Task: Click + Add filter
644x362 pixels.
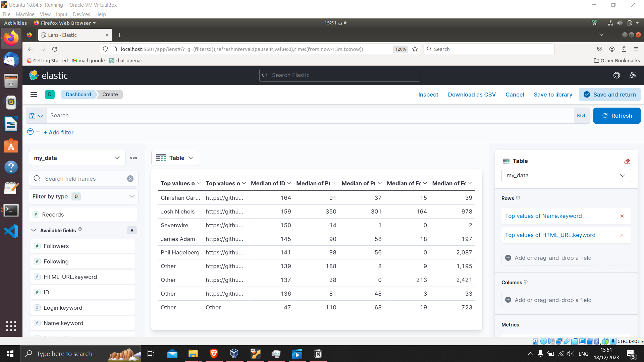Action: click(x=58, y=132)
